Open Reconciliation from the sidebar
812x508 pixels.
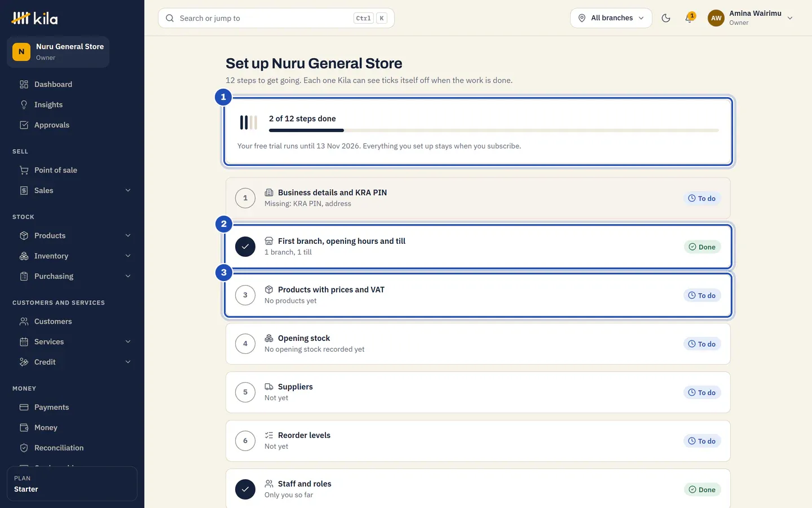(x=72, y=448)
